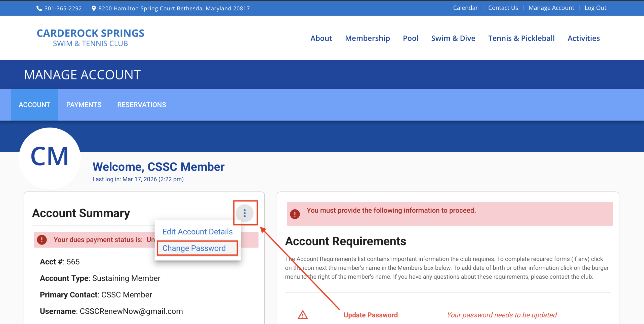Image resolution: width=644 pixels, height=324 pixels.
Task: Open the Membership menu
Action: point(367,38)
